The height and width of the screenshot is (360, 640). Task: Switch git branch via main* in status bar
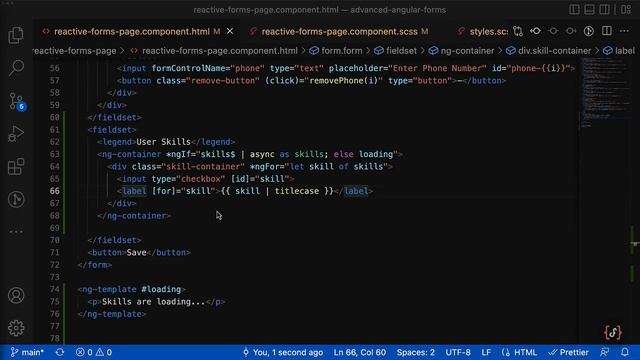click(27, 352)
